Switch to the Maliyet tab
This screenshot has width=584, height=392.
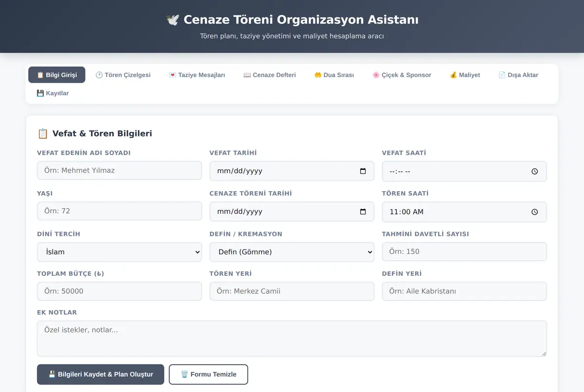pos(465,75)
